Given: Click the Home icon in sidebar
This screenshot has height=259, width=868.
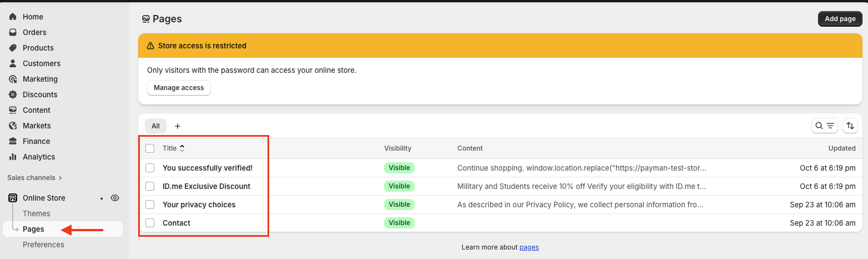Looking at the screenshot, I should point(13,17).
